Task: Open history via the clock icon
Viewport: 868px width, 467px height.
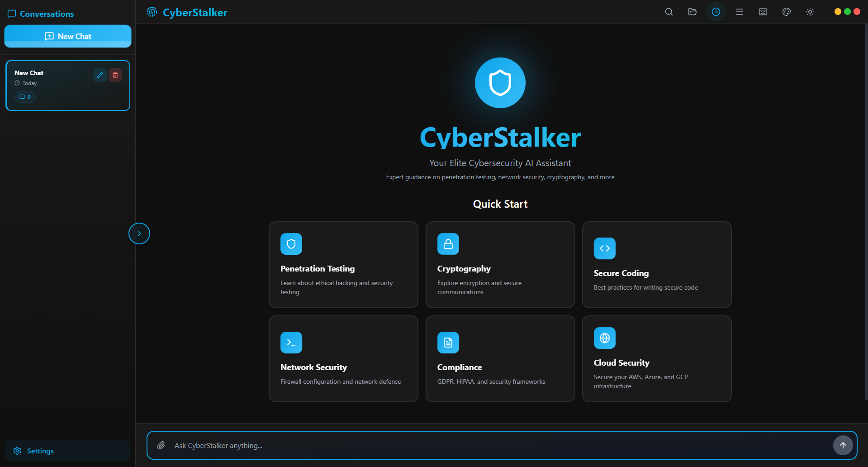Action: [x=716, y=12]
